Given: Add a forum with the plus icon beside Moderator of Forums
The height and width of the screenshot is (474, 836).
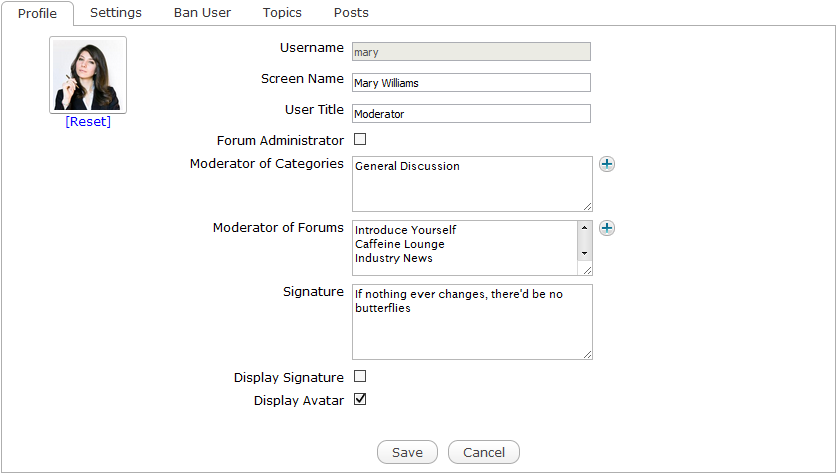Looking at the screenshot, I should tap(607, 228).
